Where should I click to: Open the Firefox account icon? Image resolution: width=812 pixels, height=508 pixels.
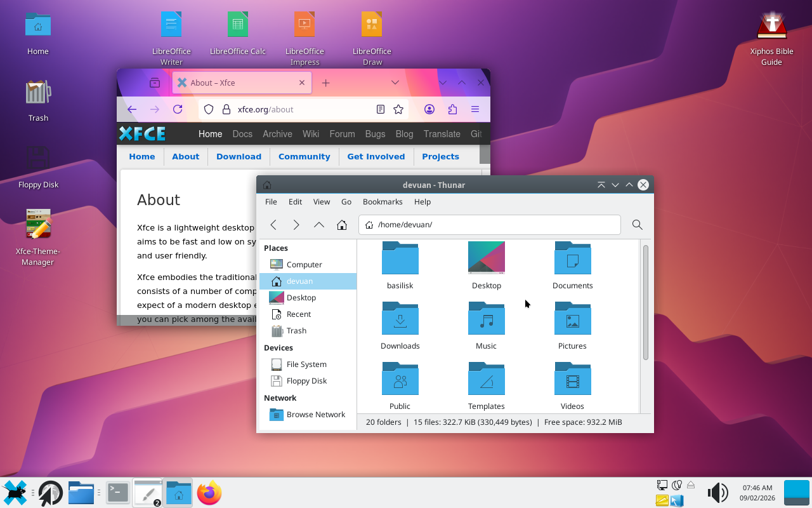click(429, 109)
